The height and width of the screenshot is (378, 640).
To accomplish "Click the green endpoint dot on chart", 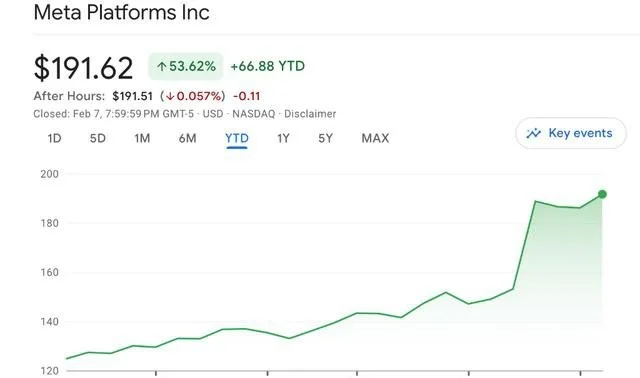I will (x=602, y=194).
